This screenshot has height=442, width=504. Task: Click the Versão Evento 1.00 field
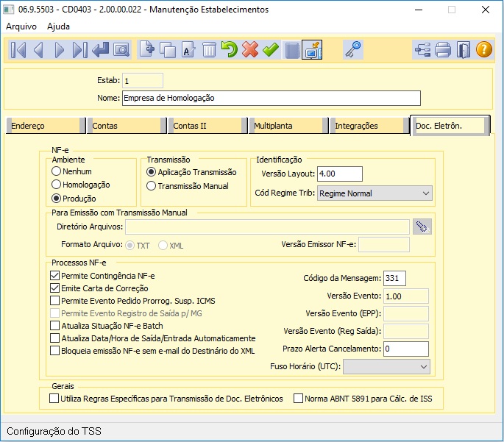(406, 296)
